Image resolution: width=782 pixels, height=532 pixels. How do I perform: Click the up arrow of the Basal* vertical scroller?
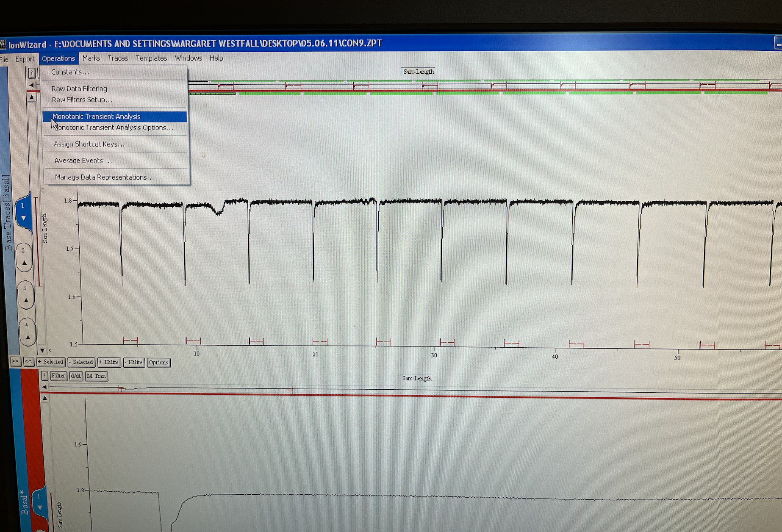pos(45,398)
